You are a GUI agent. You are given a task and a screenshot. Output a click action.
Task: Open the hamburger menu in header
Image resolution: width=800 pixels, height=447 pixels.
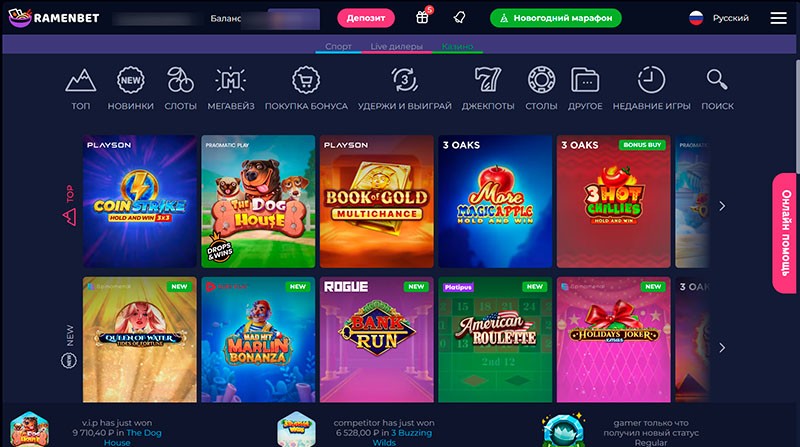pos(778,18)
